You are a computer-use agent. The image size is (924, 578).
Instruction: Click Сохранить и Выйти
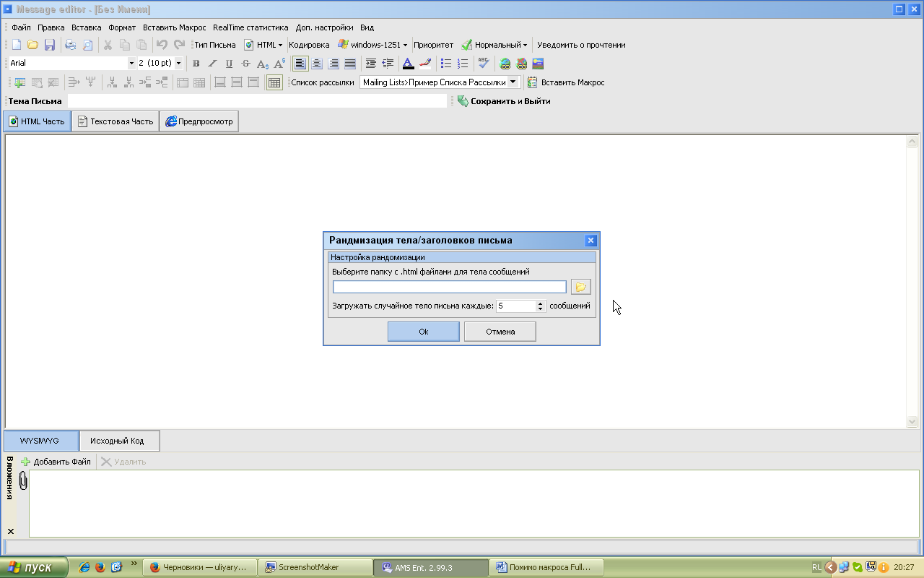(x=504, y=101)
